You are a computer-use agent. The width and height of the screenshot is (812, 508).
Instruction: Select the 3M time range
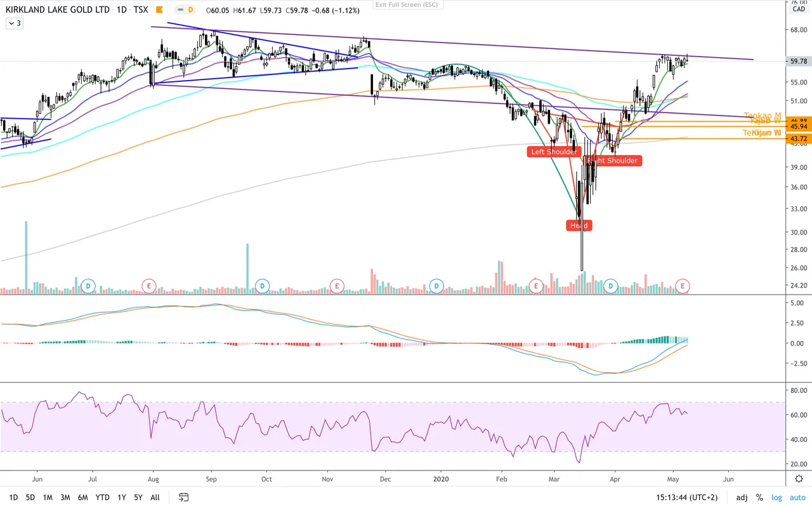(65, 497)
